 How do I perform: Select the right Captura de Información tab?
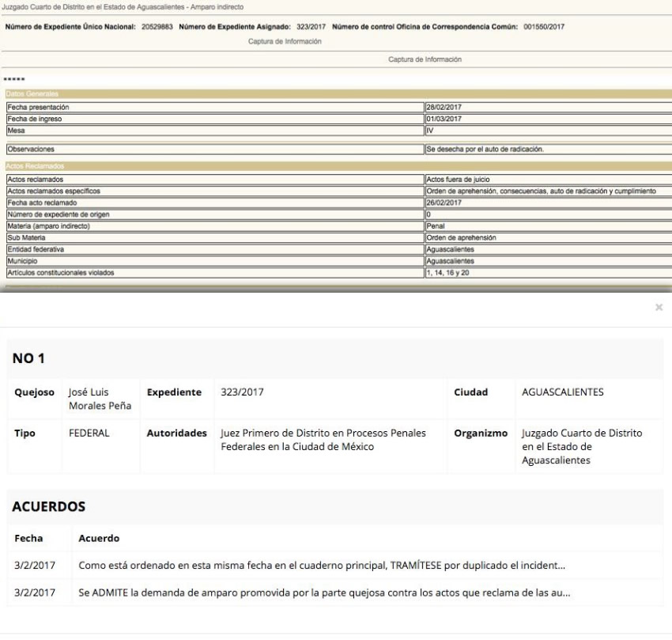tap(425, 59)
